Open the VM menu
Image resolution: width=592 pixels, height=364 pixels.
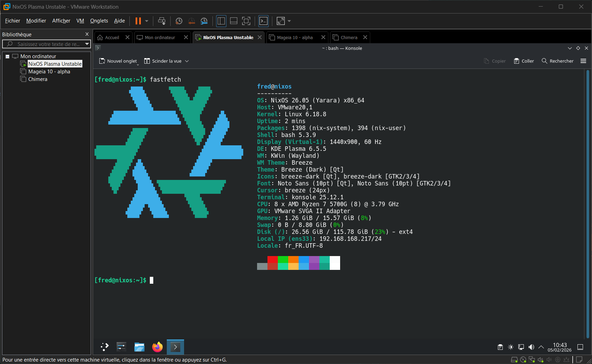pyautogui.click(x=80, y=21)
